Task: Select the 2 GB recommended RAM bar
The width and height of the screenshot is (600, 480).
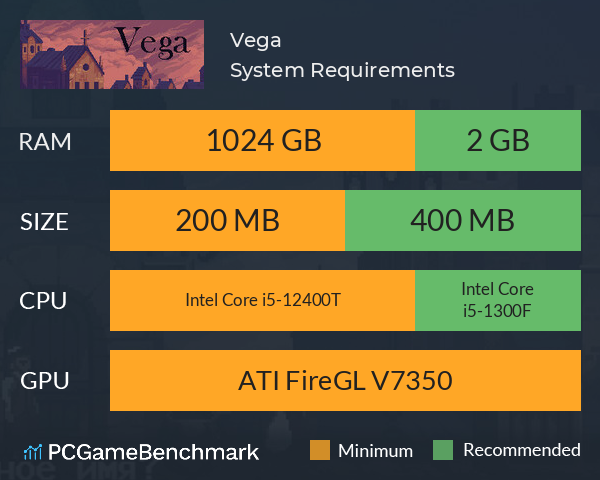Action: 498,140
